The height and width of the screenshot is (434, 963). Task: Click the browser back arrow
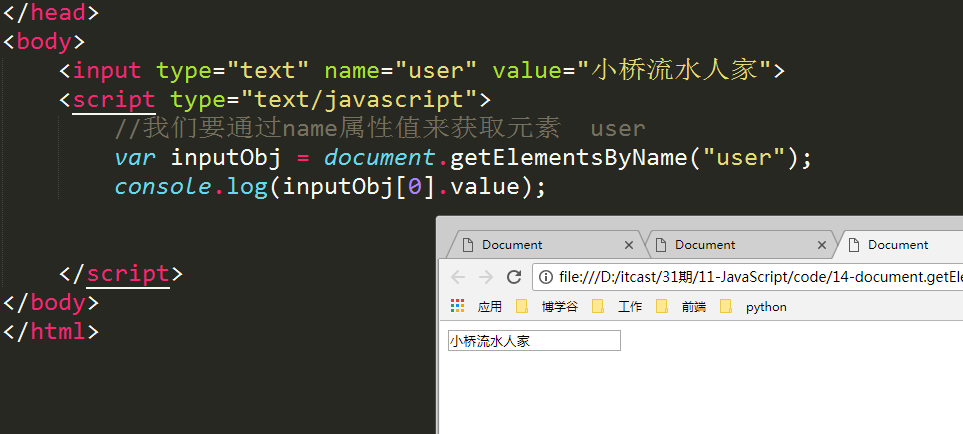click(x=458, y=277)
